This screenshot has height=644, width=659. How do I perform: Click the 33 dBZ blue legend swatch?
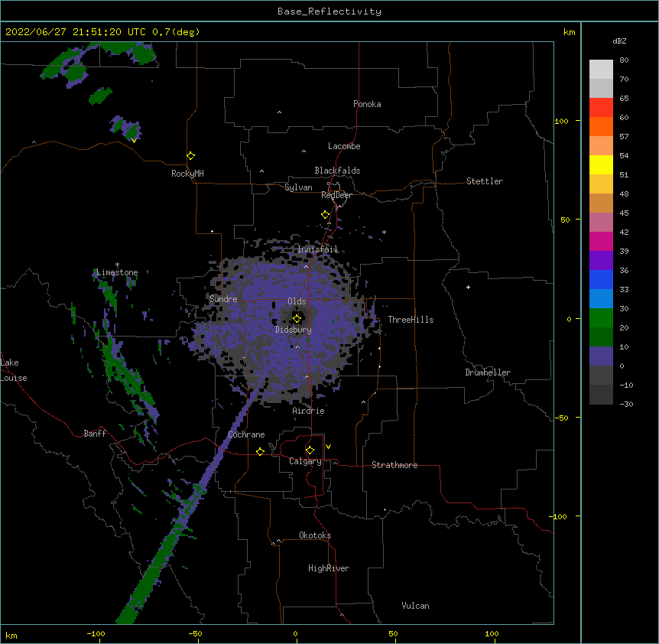(x=601, y=279)
